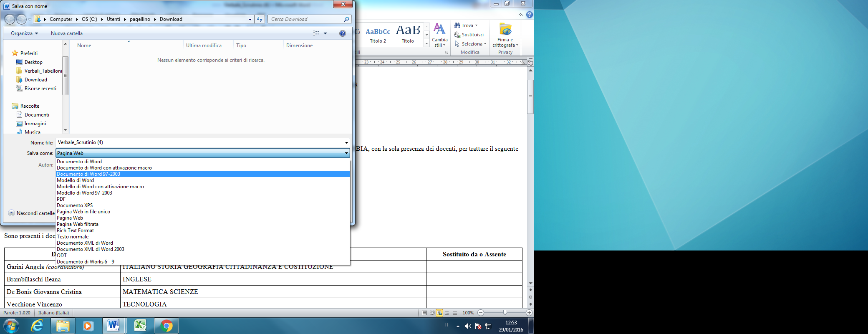The height and width of the screenshot is (334, 868).
Task: Collapse folders with Nascondi cartelle
Action: tap(31, 213)
